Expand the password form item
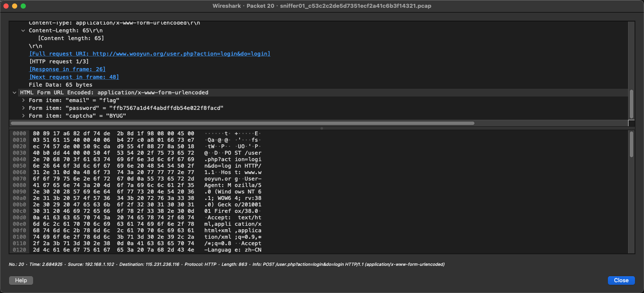Image resolution: width=644 pixels, height=293 pixels. point(23,108)
